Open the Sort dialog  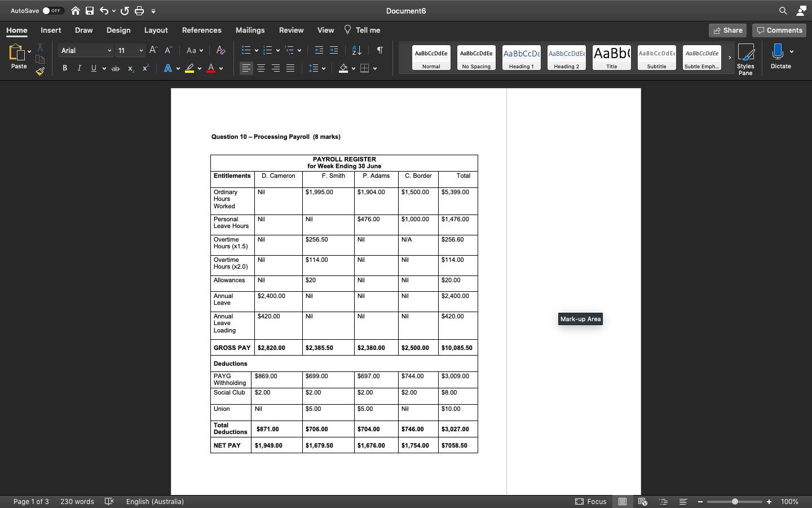[356, 50]
